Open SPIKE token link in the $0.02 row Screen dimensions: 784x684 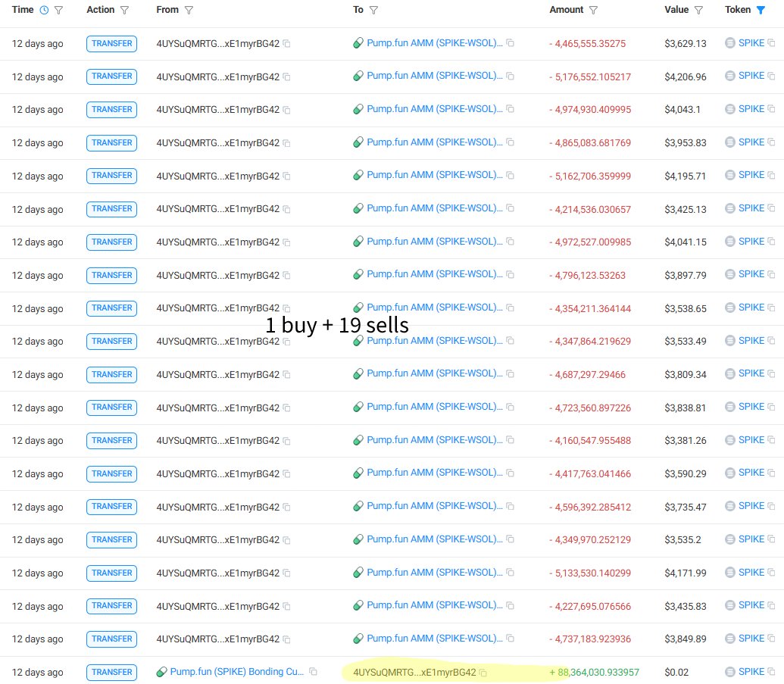tap(751, 672)
